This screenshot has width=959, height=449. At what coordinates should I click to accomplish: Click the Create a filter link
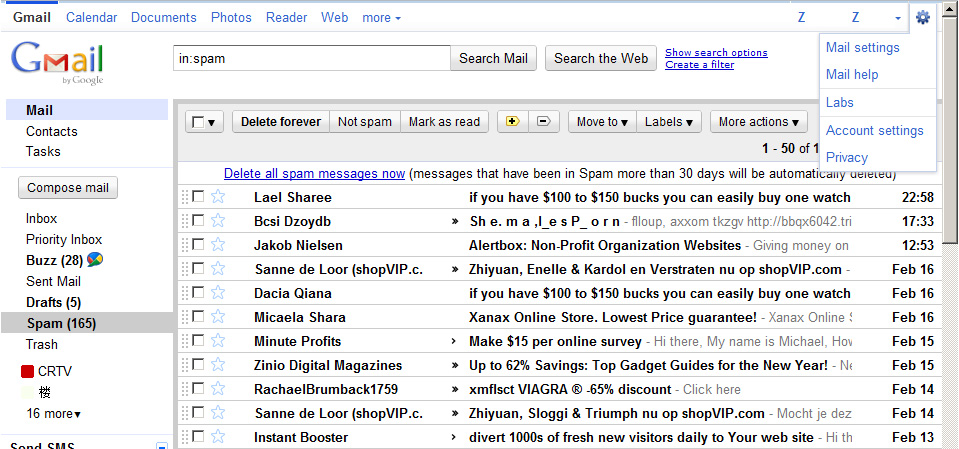pyautogui.click(x=700, y=65)
